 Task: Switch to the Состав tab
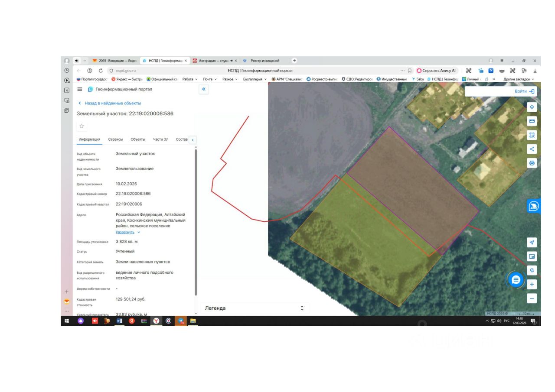click(x=182, y=139)
